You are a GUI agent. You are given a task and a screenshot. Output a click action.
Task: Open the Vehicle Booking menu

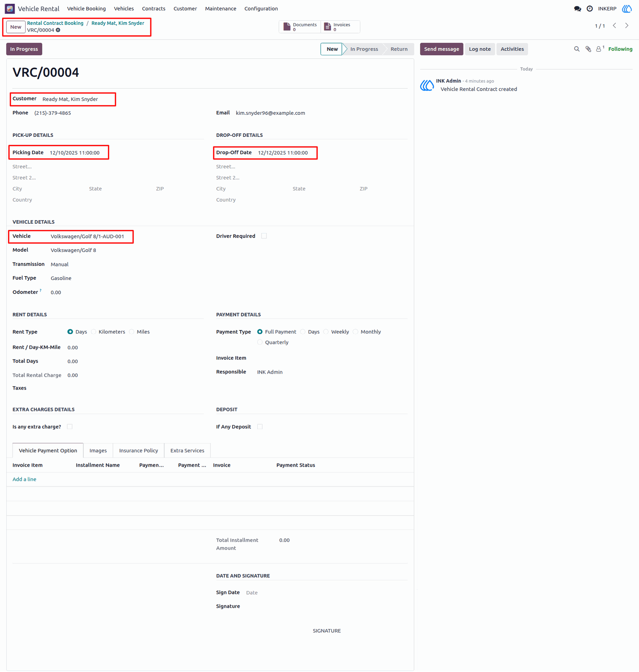86,9
